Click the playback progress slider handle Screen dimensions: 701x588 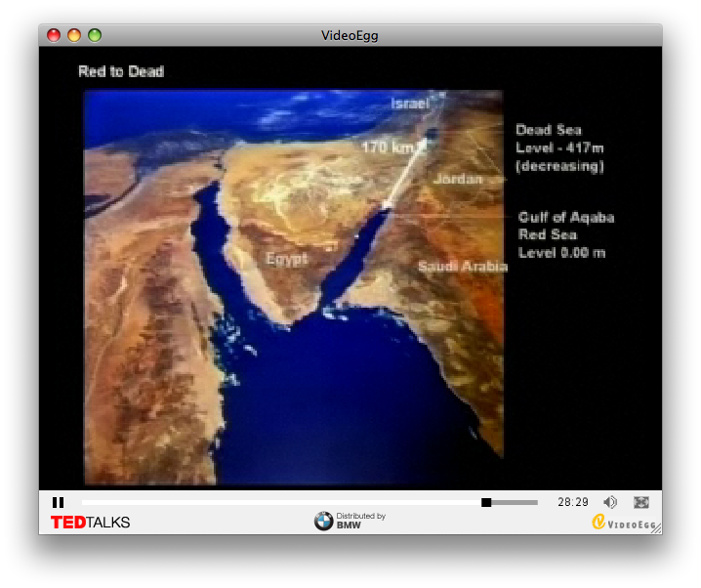click(x=486, y=502)
